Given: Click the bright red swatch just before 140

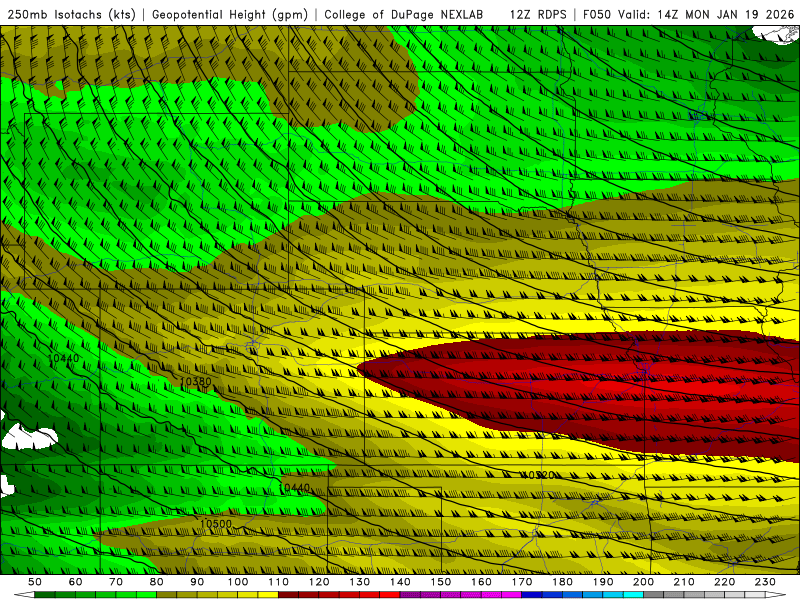Looking at the screenshot, I should (x=390, y=595).
